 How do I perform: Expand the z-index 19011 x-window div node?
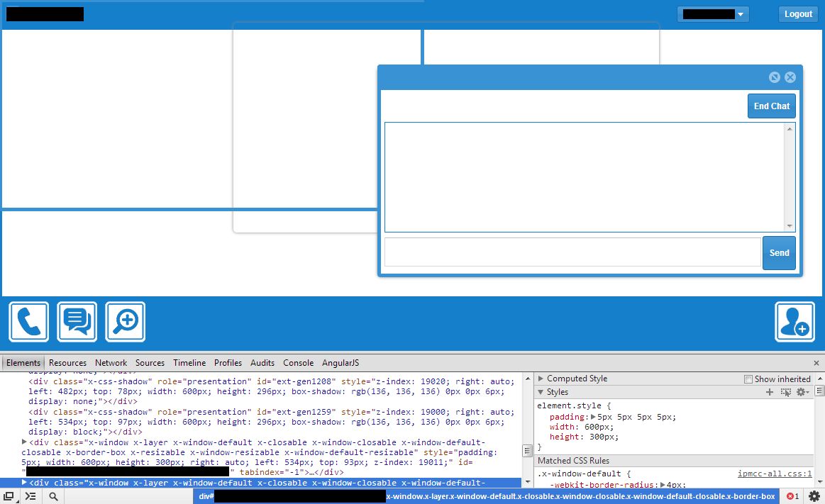24,442
